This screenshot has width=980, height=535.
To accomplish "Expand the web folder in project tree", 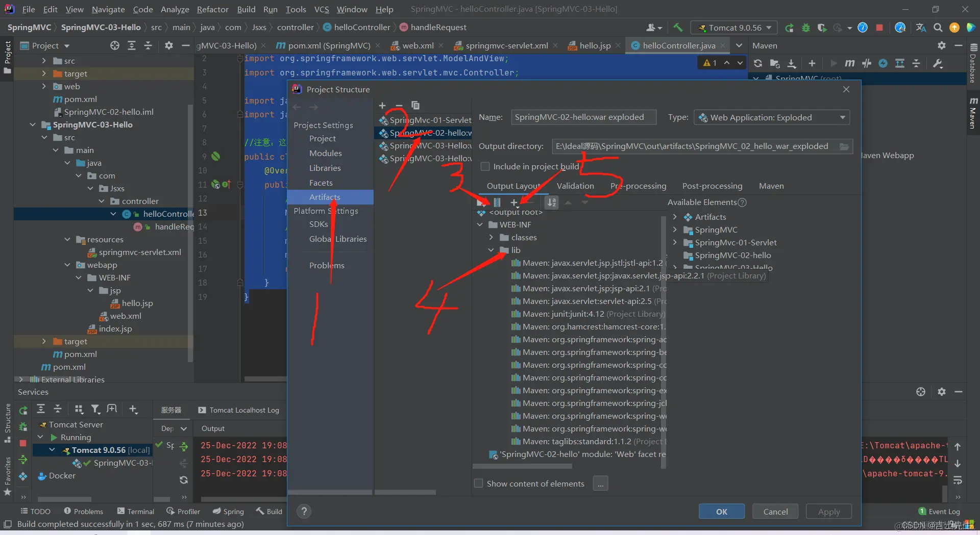I will (x=44, y=86).
